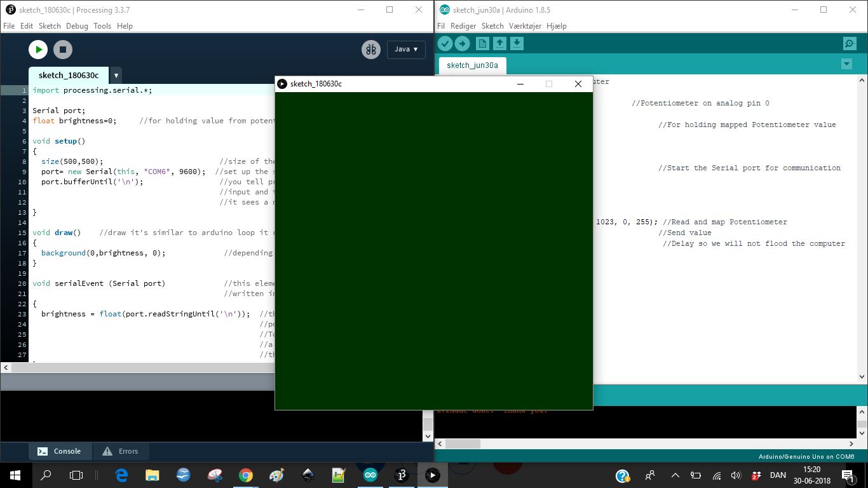
Task: Open the Arduino Rediger menu
Action: [x=463, y=26]
